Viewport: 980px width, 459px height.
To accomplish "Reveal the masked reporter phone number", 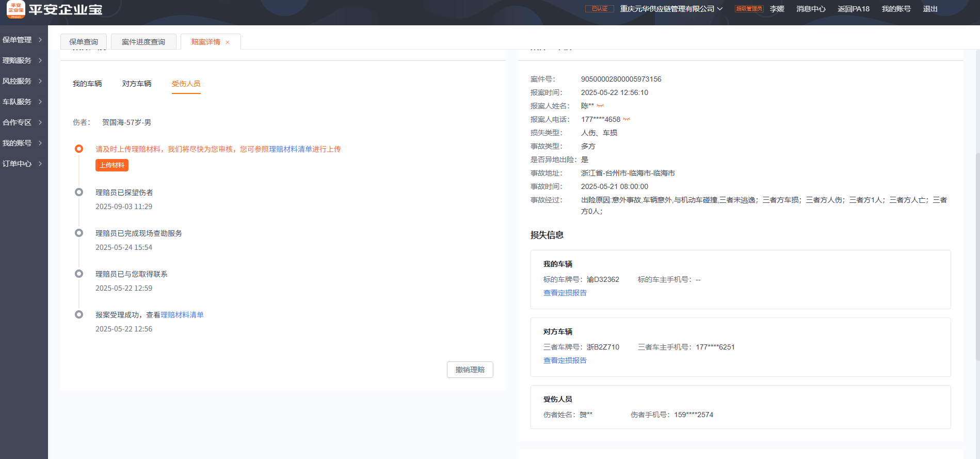I will click(626, 119).
